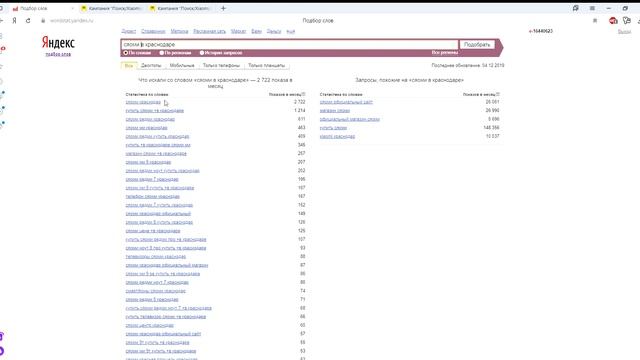Open the 'Все регионы' region selector
The height and width of the screenshot is (360, 640).
[x=444, y=53]
